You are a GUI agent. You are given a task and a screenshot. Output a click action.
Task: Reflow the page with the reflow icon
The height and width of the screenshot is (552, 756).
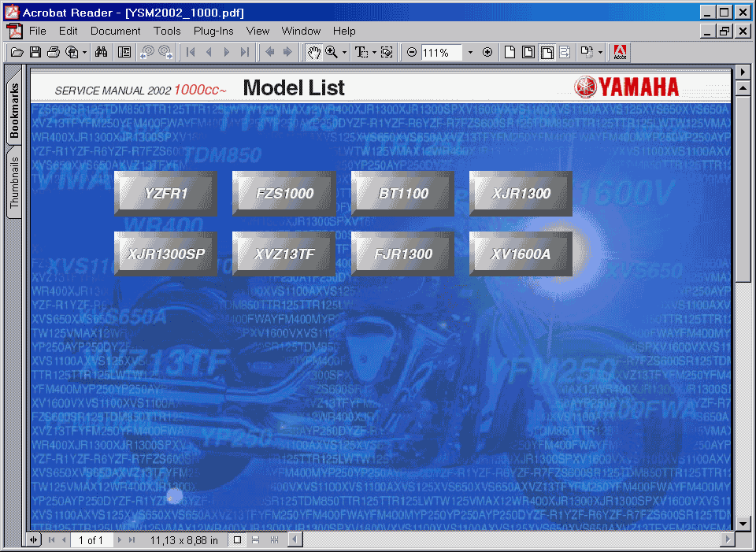tap(565, 52)
